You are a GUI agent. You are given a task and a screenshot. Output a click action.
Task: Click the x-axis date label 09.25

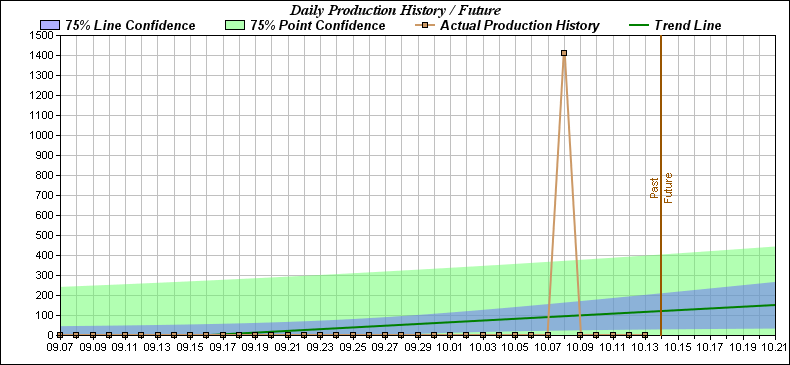[352, 347]
